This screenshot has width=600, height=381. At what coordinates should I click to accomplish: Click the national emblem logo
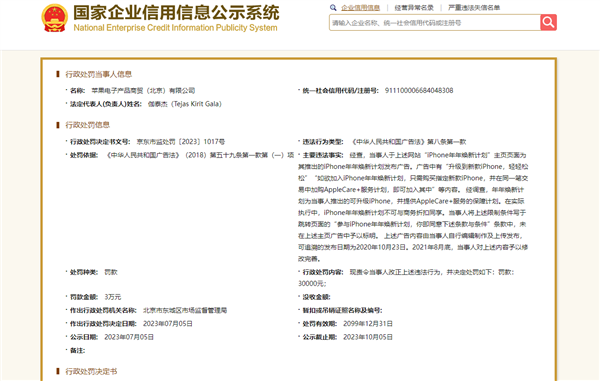(x=55, y=18)
